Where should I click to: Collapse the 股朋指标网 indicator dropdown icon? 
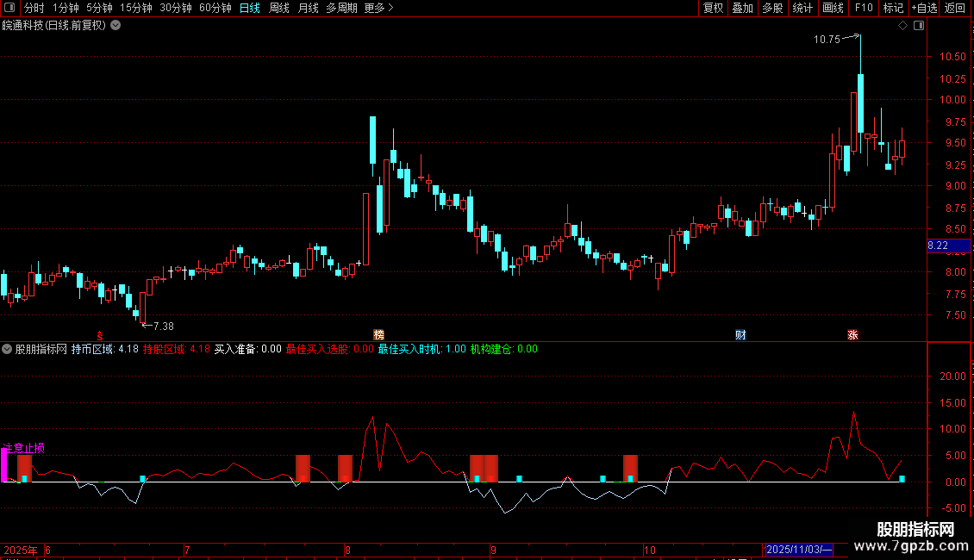[x=7, y=350]
